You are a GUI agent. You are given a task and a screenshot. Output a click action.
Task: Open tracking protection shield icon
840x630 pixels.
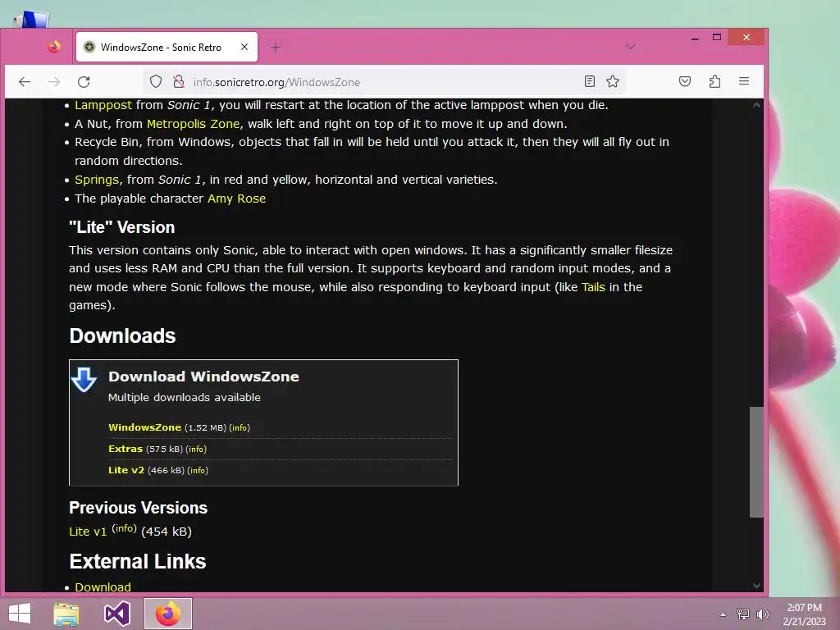156,82
